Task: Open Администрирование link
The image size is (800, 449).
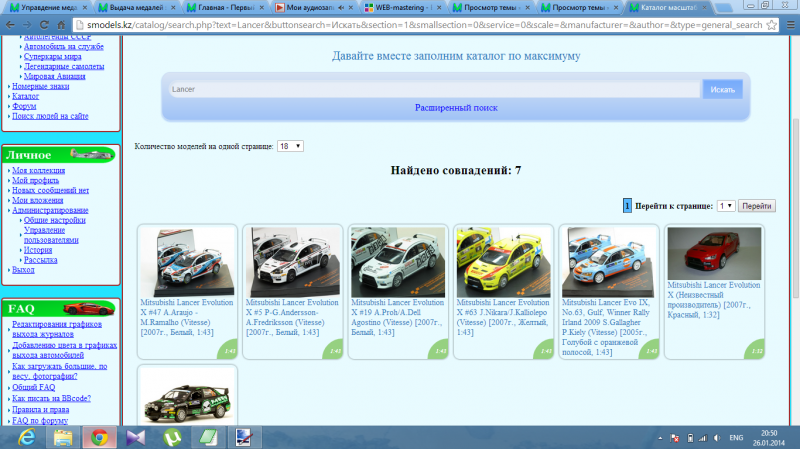Action: [x=50, y=210]
